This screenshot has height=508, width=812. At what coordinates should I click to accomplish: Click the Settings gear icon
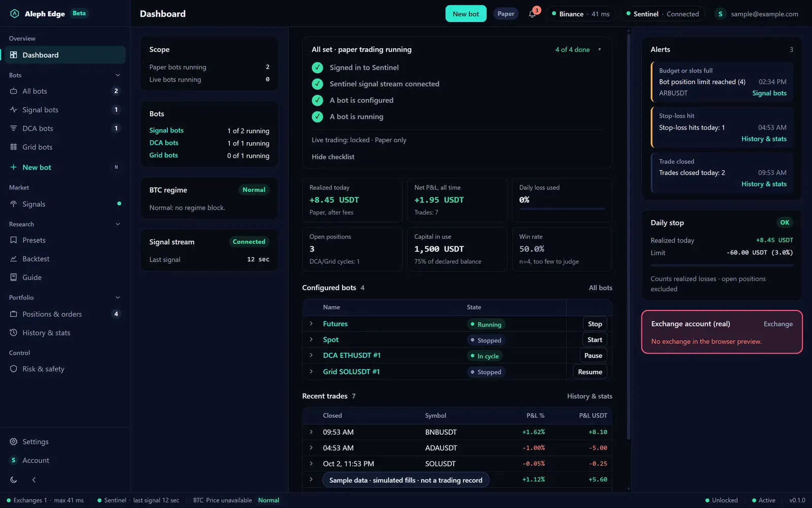click(x=14, y=441)
